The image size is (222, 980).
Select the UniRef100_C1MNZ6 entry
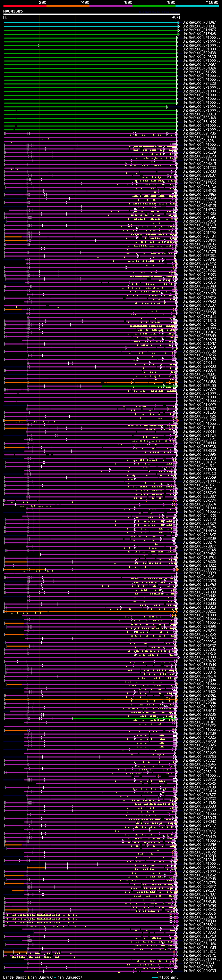[x=199, y=30]
